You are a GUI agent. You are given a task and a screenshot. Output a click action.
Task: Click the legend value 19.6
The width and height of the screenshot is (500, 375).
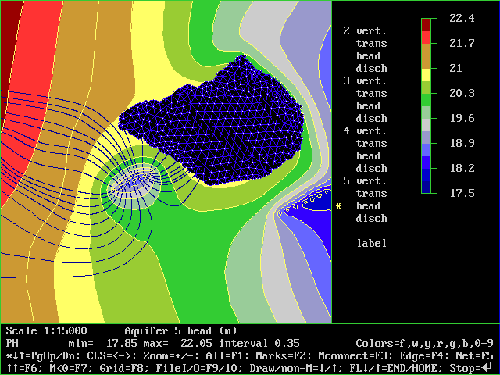pyautogui.click(x=462, y=118)
